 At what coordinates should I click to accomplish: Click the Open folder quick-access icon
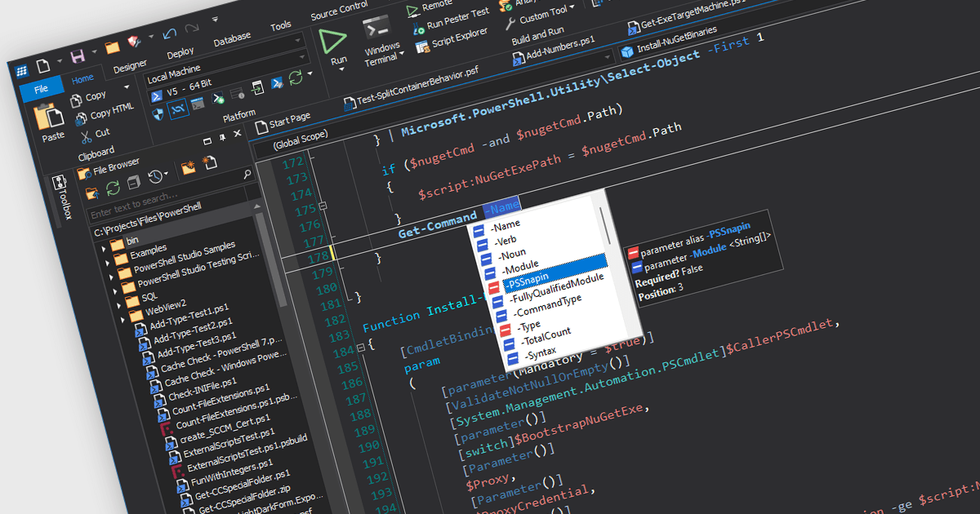[112, 47]
